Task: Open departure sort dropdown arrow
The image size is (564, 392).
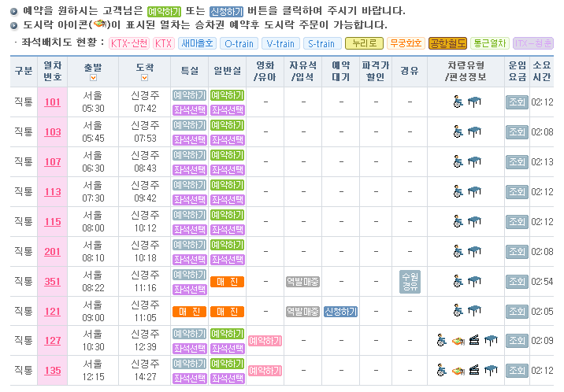Action: [93, 78]
